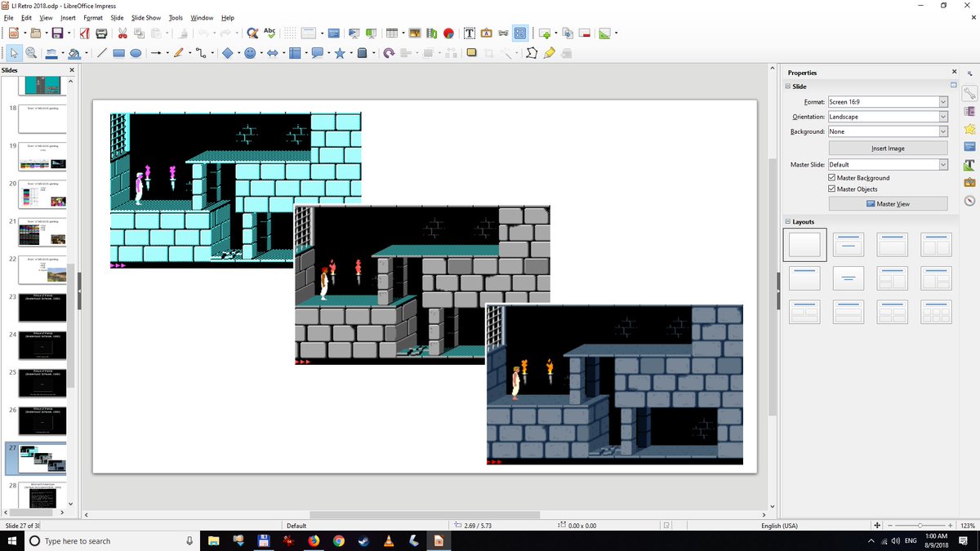Image resolution: width=980 pixels, height=551 pixels.
Task: Select the arrow Select tool
Action: pos(14,53)
